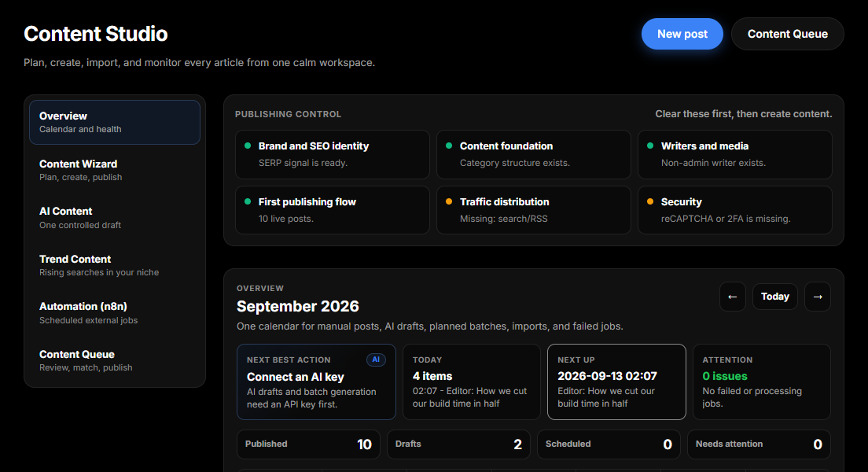Click the AI badge on Next Best Action
Screen dimensions: 868x472
[376, 360]
